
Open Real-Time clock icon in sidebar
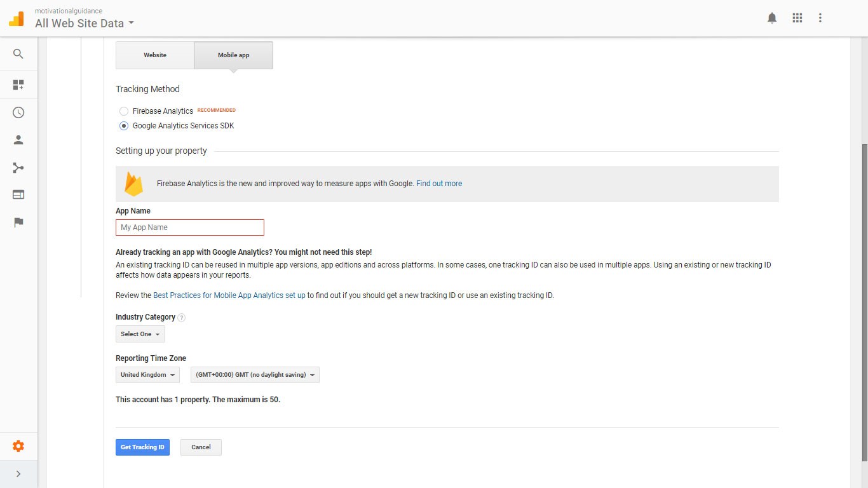(x=18, y=112)
